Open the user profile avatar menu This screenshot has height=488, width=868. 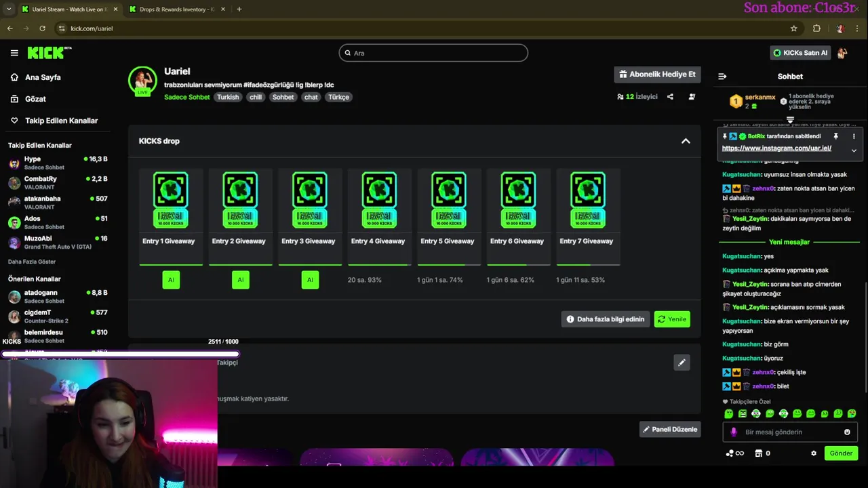pos(842,53)
